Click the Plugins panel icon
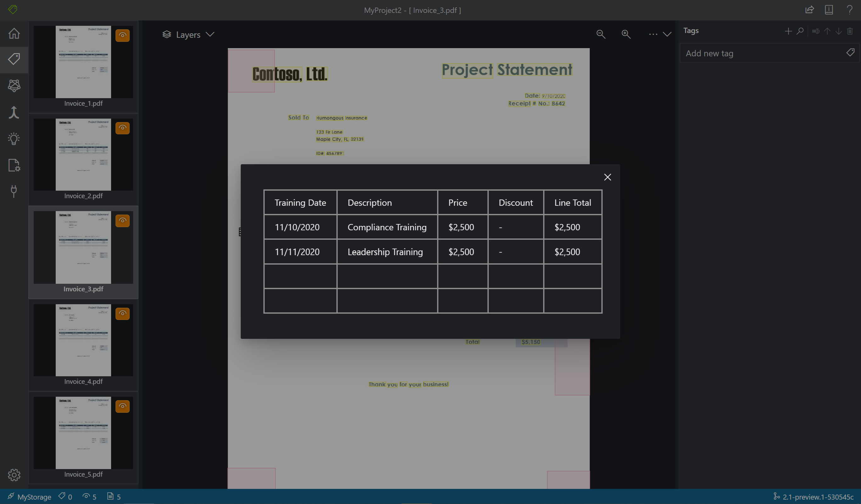Viewport: 861px width, 504px height. click(14, 191)
